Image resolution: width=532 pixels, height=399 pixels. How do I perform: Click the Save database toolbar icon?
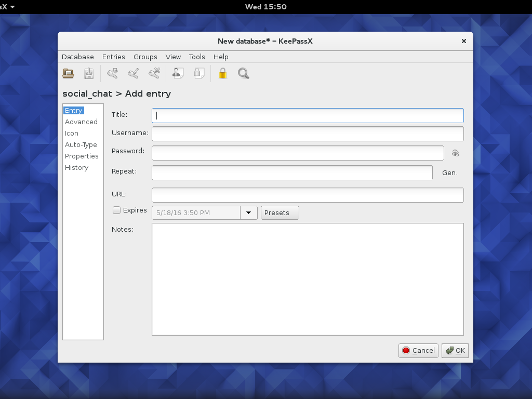click(89, 73)
